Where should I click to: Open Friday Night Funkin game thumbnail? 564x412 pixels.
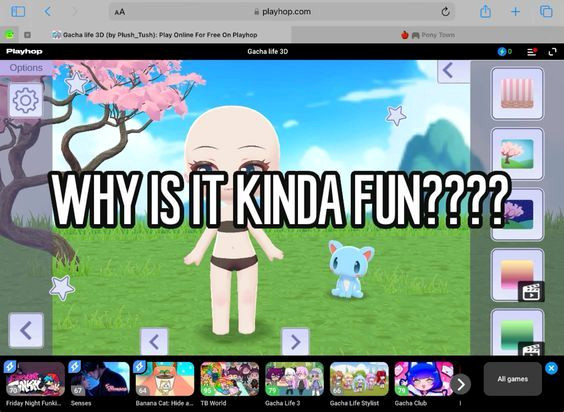(x=35, y=379)
